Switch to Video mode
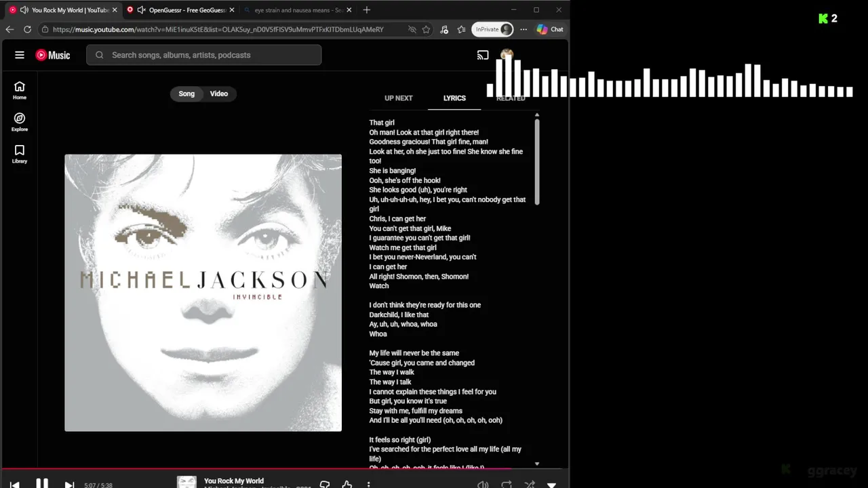The width and height of the screenshot is (868, 488). (219, 94)
